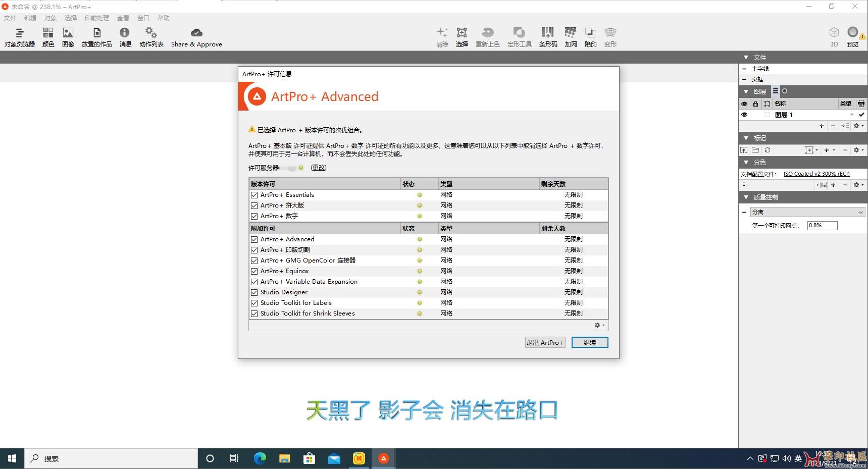Click the import marks icon in 标记 panel
Viewport: 868px width, 469px height.
pos(744,150)
